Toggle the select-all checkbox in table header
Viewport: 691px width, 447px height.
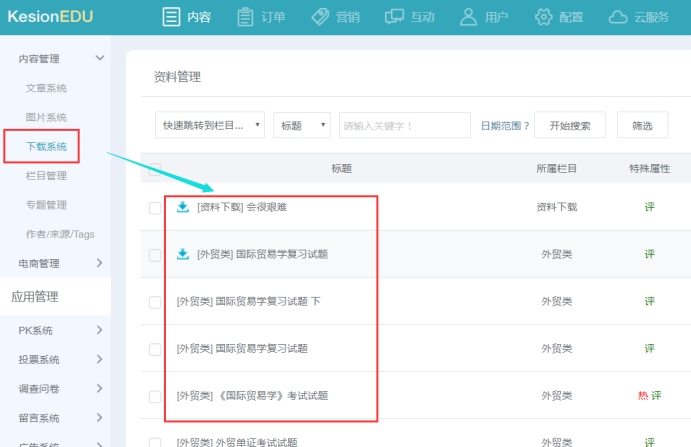point(155,169)
